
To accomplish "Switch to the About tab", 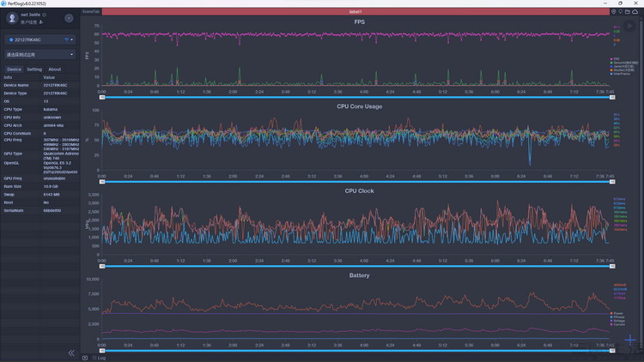I will (55, 69).
